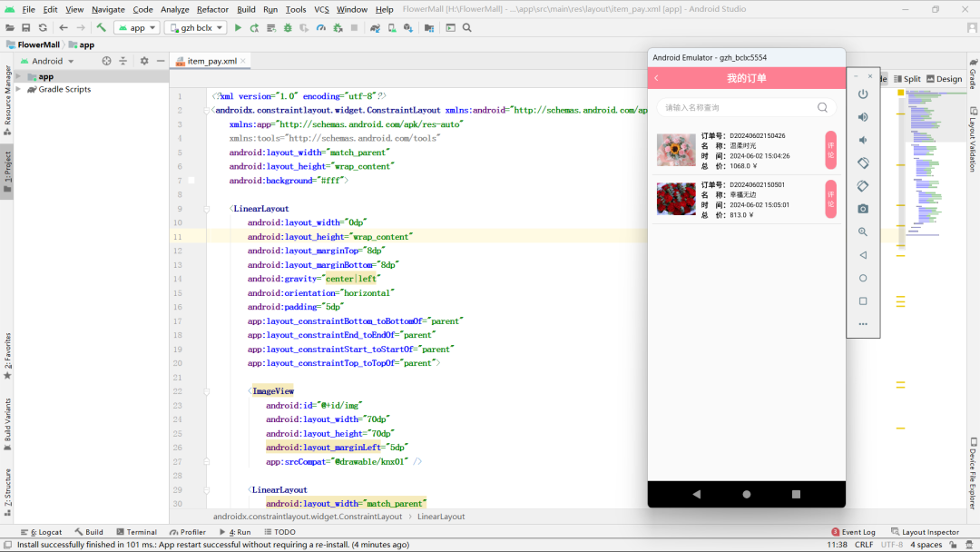Image resolution: width=980 pixels, height=552 pixels.
Task: Open the app run configuration dropdown
Action: [137, 28]
